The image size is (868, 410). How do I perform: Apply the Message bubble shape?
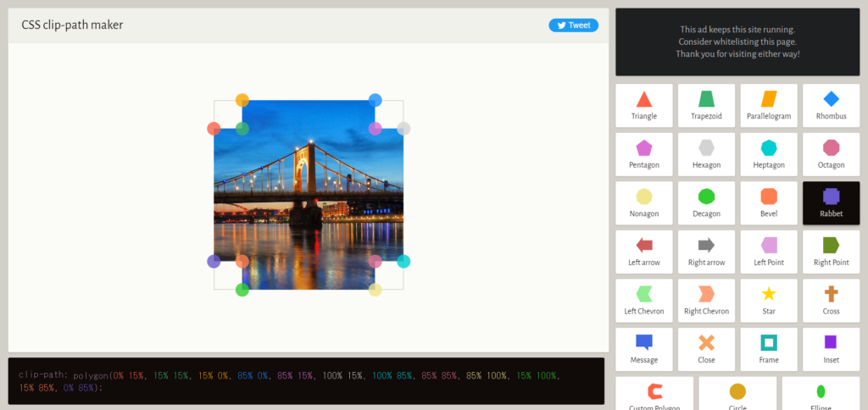[644, 349]
